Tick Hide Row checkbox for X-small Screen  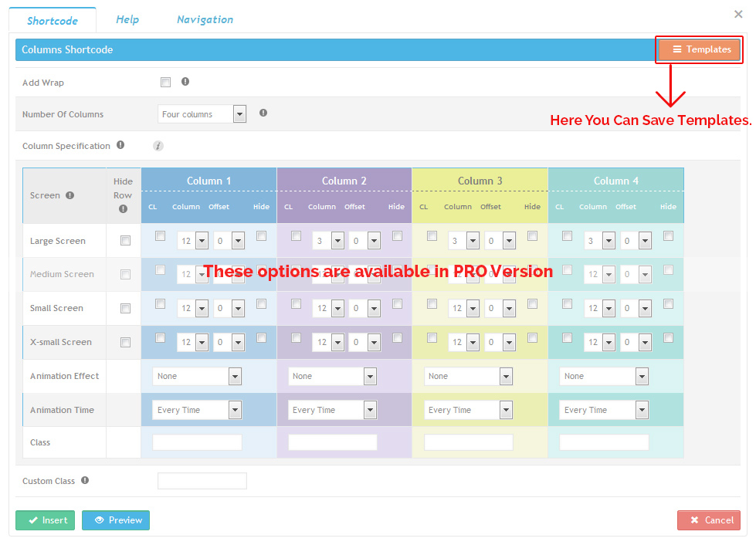(125, 342)
